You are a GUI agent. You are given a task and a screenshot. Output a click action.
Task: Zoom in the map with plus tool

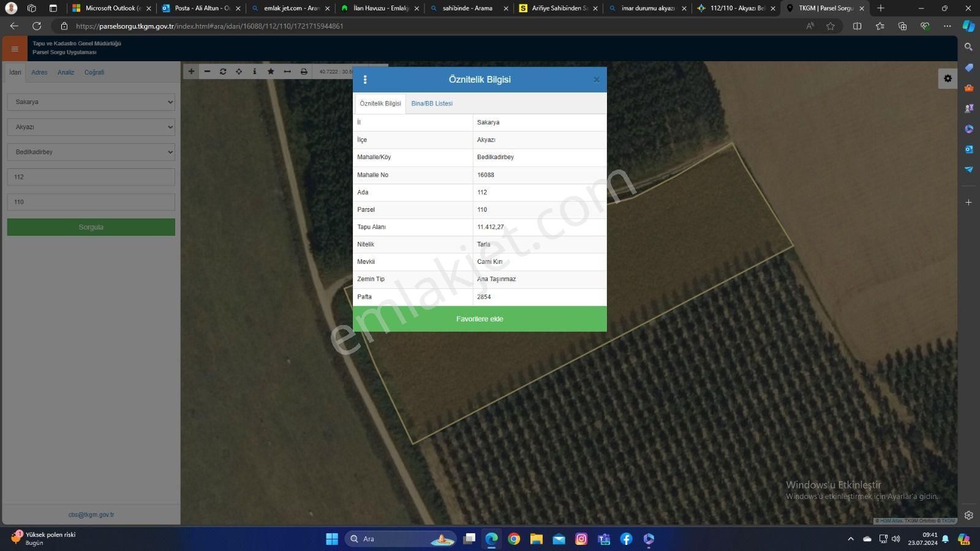coord(191,72)
